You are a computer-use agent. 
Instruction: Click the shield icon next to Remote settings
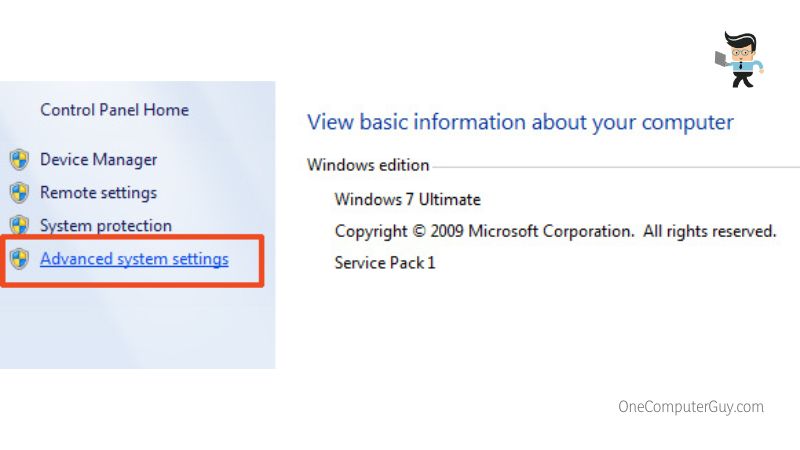[x=19, y=193]
